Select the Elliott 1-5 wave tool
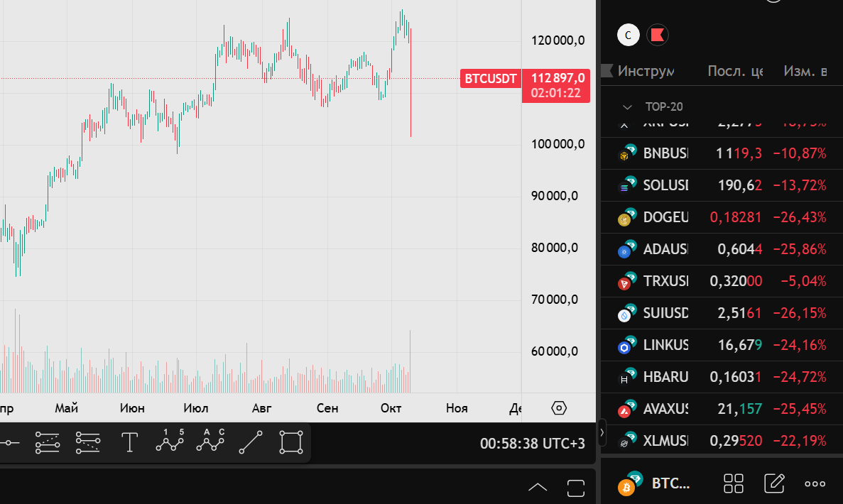This screenshot has height=504, width=843. pos(170,442)
